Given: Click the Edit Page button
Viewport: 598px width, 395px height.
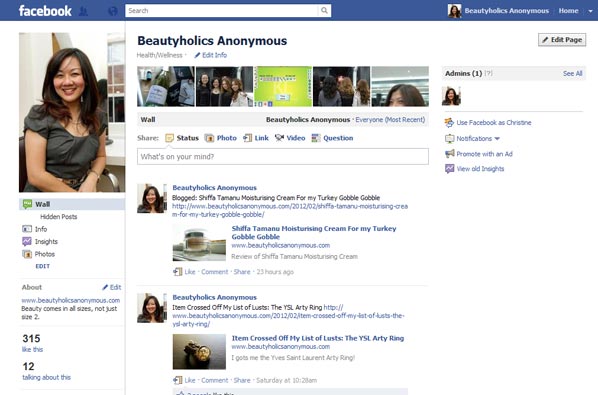Looking at the screenshot, I should pyautogui.click(x=562, y=40).
